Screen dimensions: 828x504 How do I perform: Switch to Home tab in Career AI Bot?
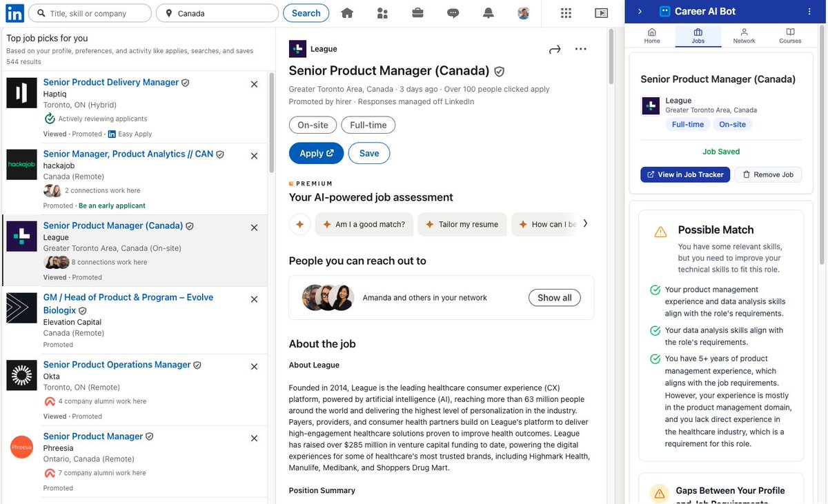pos(652,36)
